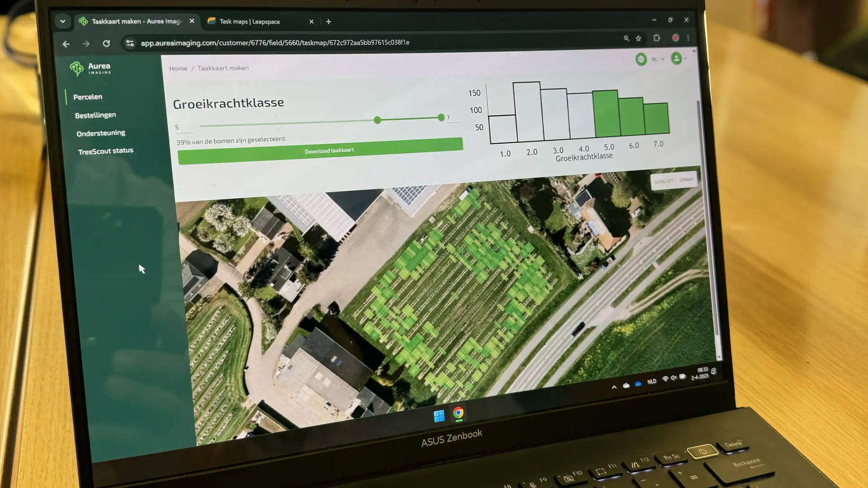Reload the page with refresh icon
Screen dimensions: 868x488
pos(106,43)
